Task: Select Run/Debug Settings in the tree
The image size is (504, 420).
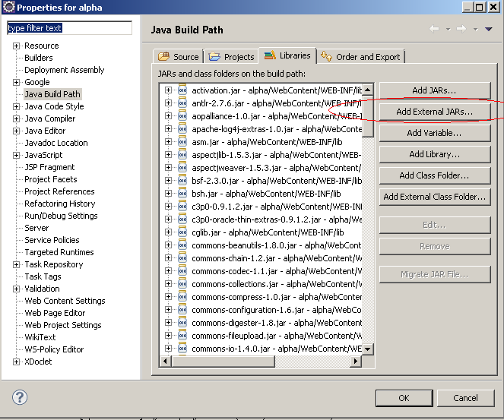Action: tap(61, 216)
